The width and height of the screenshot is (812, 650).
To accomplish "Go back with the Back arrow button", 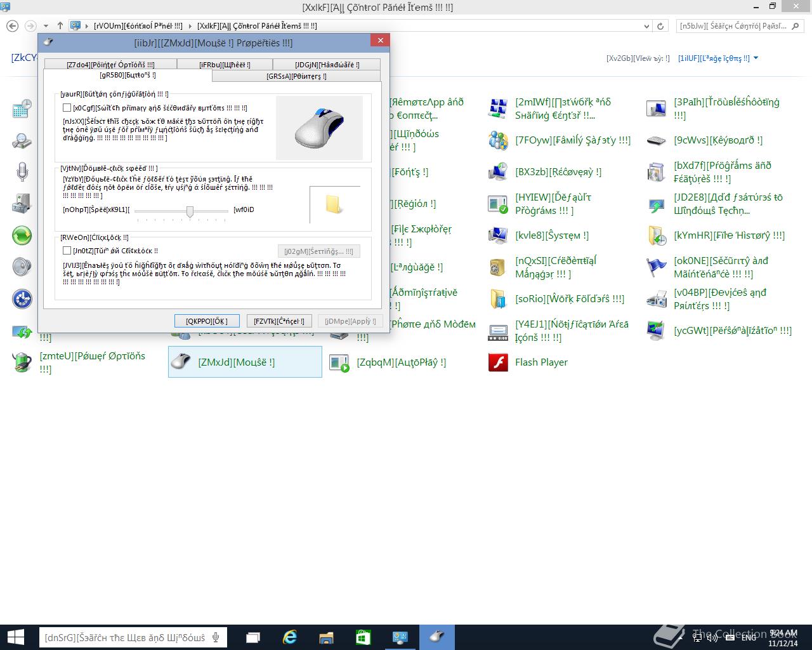I will pyautogui.click(x=12, y=26).
